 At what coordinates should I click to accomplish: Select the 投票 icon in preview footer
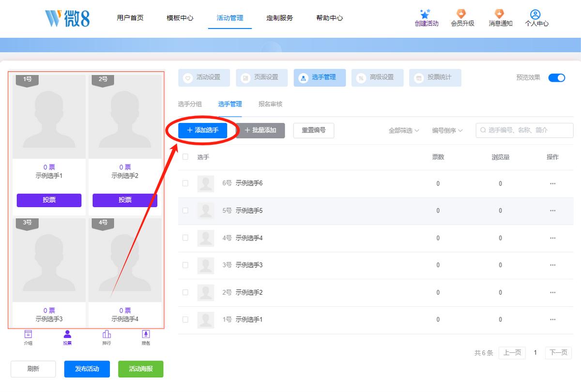67,334
